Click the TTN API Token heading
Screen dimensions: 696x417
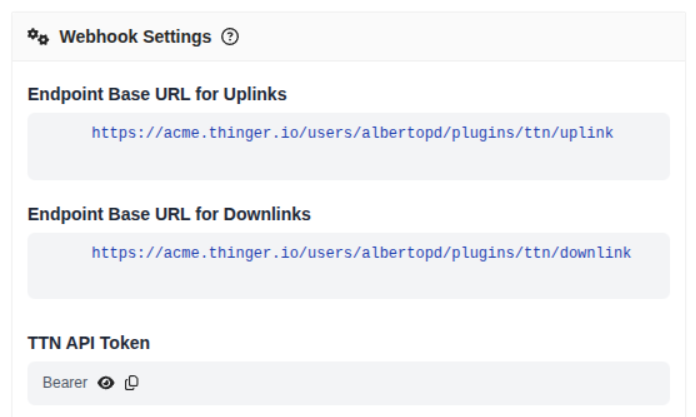(x=89, y=343)
